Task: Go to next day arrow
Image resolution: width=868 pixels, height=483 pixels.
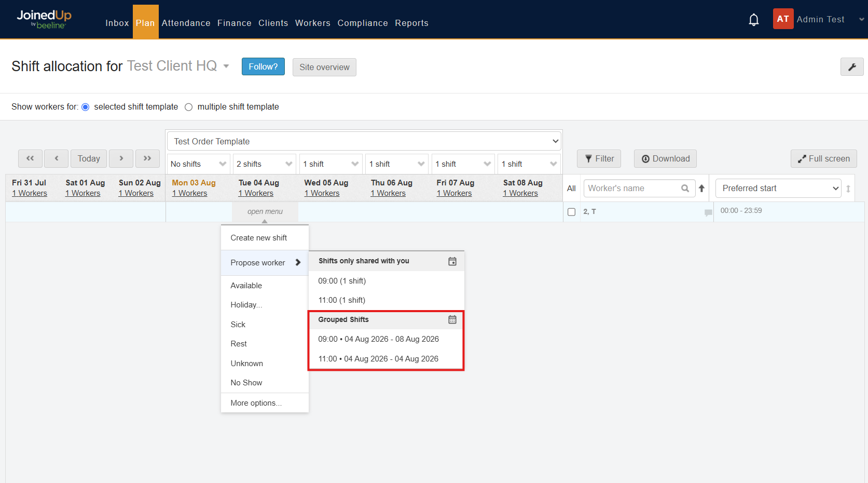Action: 121,158
